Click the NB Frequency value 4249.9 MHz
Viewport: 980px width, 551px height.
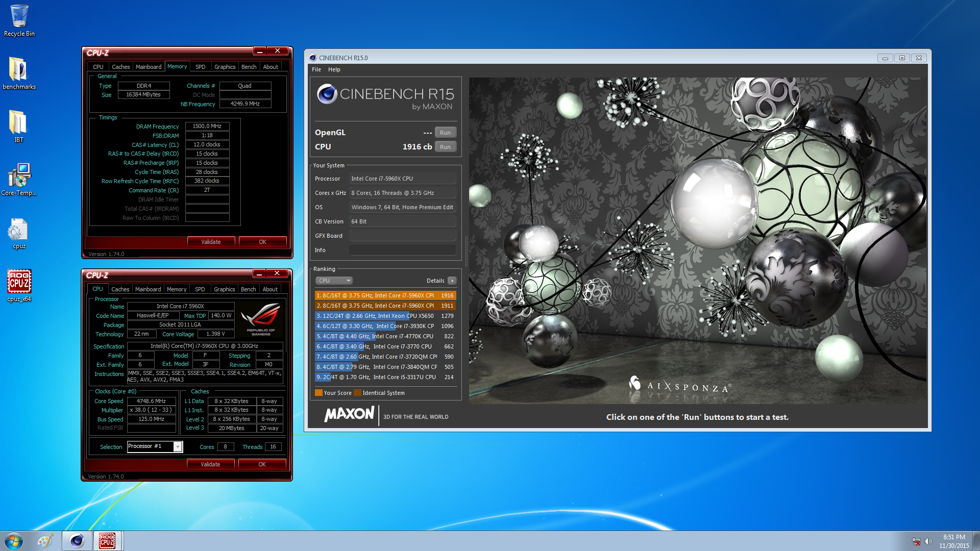click(x=245, y=104)
